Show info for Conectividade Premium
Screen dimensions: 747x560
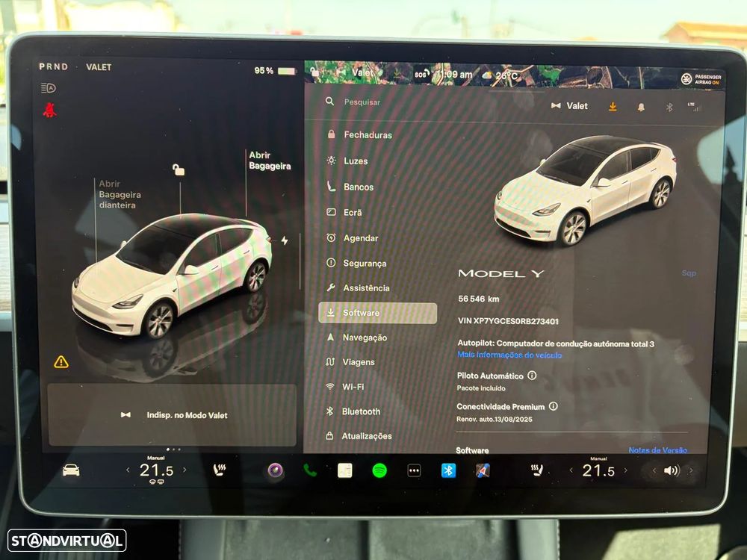click(553, 406)
